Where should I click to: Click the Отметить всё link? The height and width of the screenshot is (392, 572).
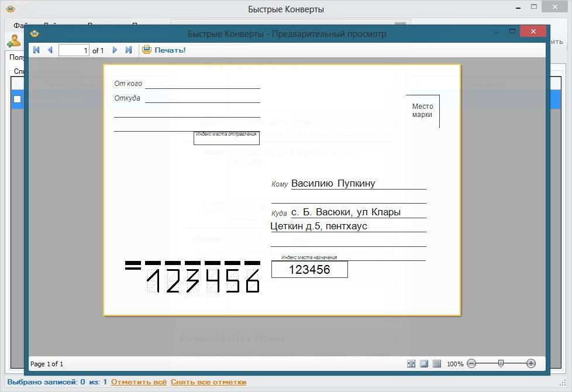[x=139, y=382]
